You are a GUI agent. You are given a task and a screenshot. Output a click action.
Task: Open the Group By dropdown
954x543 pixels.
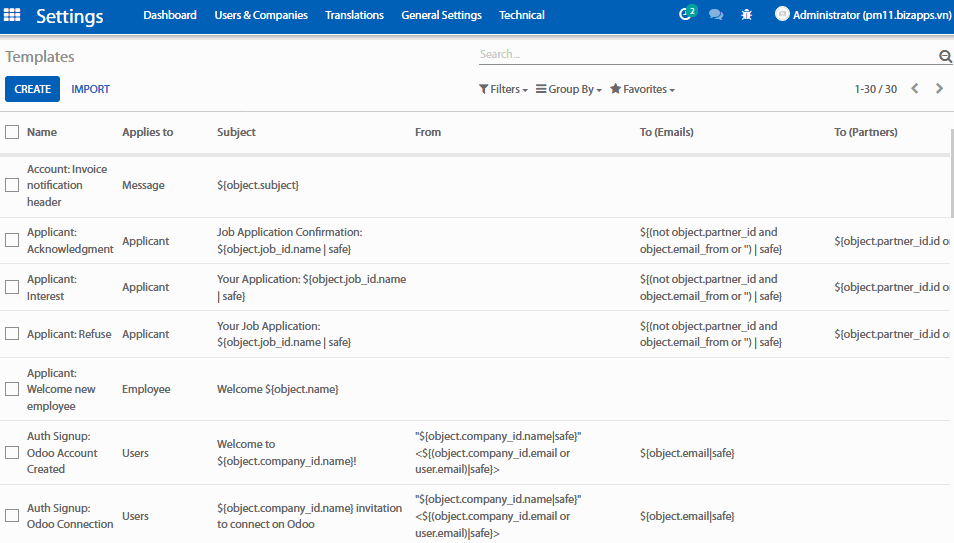tap(569, 89)
